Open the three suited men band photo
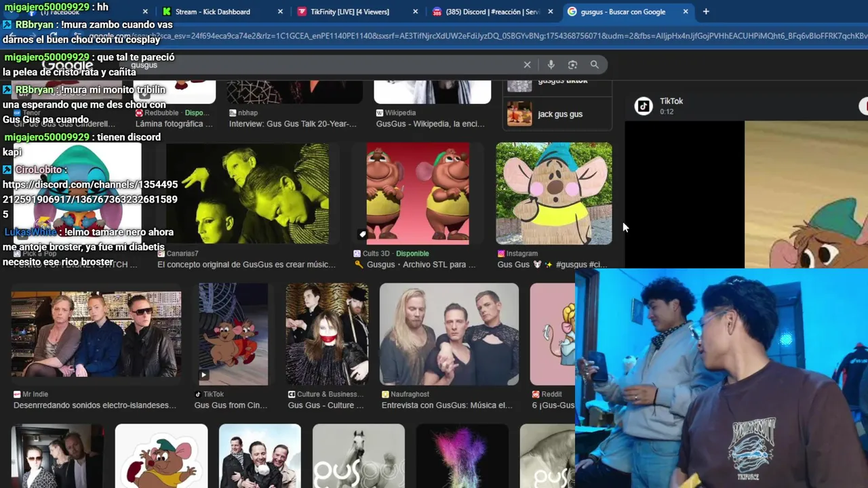 click(x=260, y=456)
